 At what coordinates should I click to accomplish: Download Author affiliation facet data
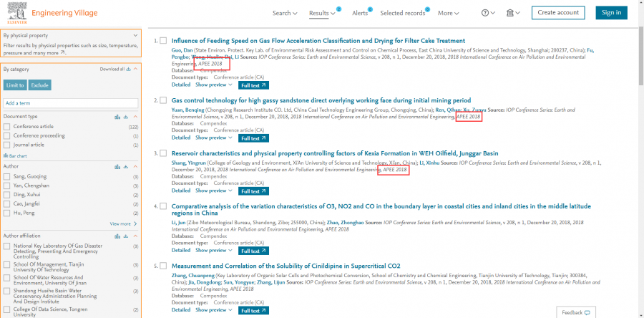coord(126,236)
